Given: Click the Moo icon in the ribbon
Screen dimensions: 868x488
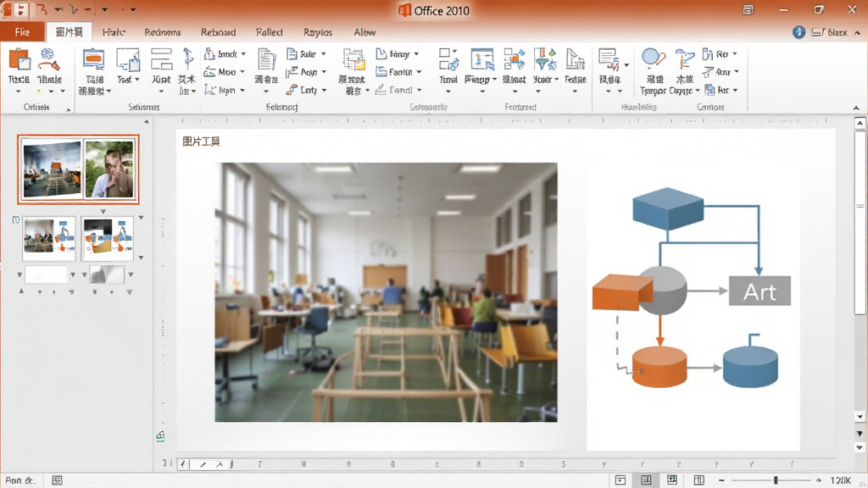Looking at the screenshot, I should (x=209, y=72).
